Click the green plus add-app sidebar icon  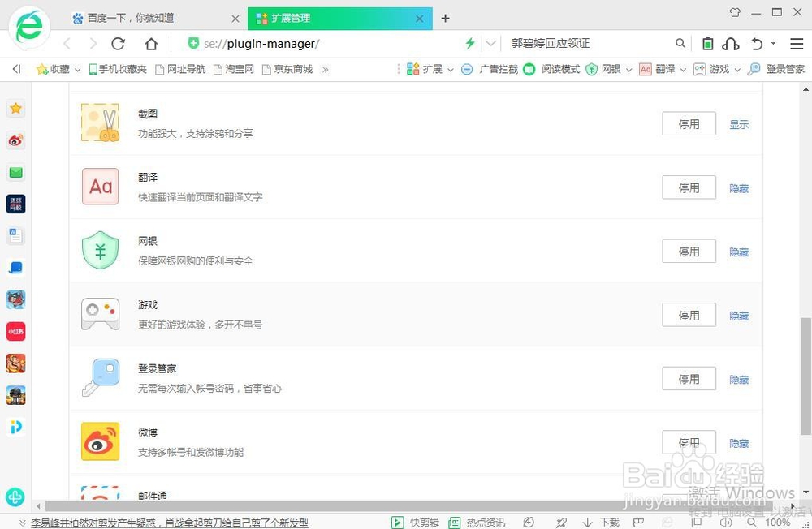[15, 497]
